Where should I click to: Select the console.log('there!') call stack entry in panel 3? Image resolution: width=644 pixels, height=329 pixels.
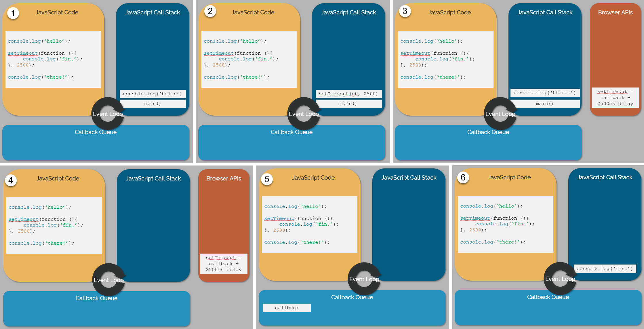coord(545,93)
